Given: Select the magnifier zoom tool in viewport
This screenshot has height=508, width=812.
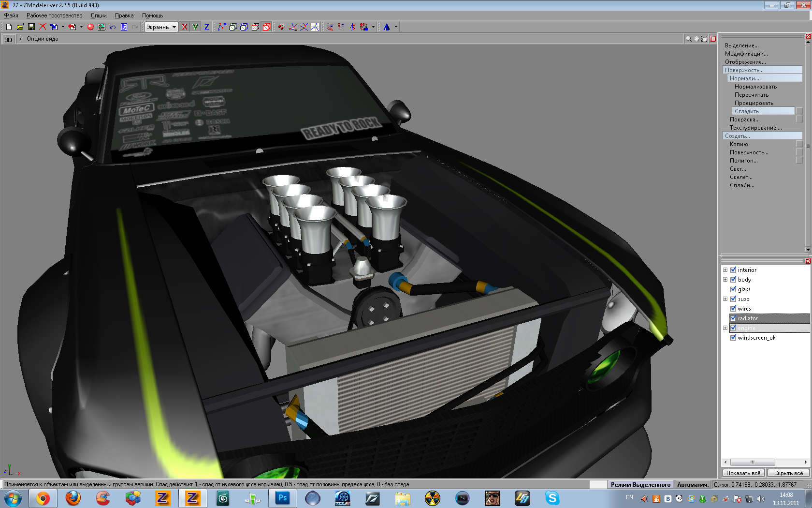Looking at the screenshot, I should click(688, 39).
